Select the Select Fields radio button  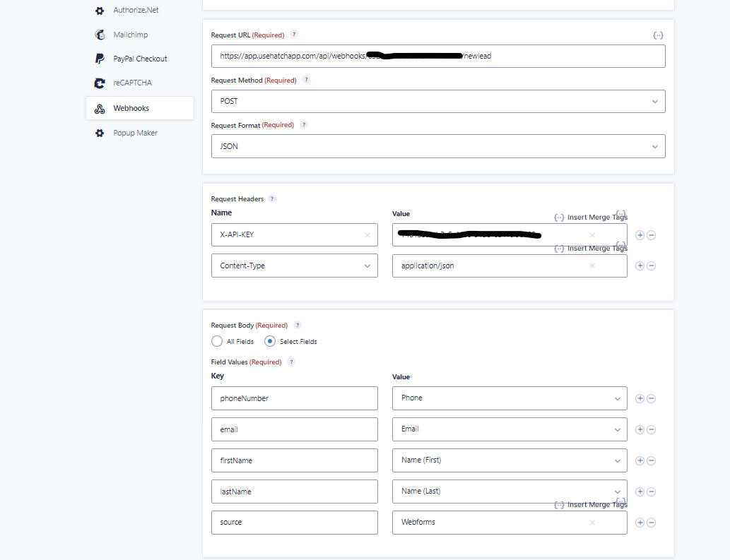[269, 341]
